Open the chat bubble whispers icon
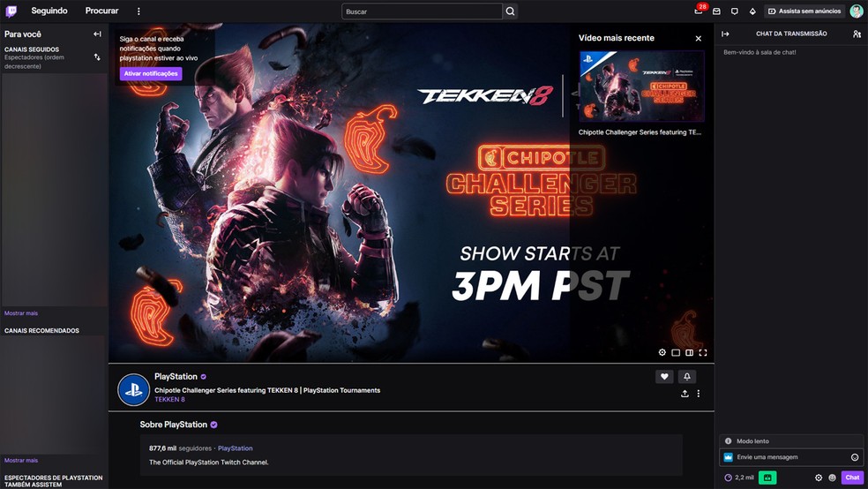The width and height of the screenshot is (868, 489). coord(735,11)
